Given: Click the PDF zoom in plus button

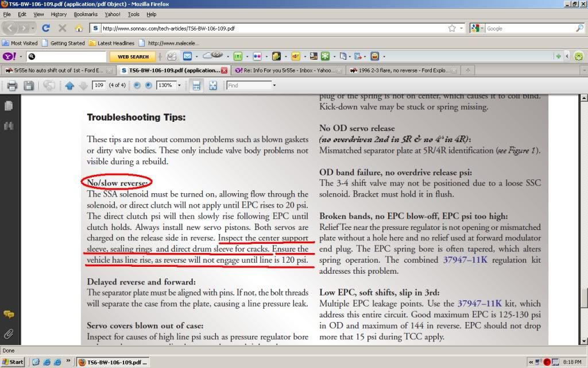Looking at the screenshot, I should tap(149, 86).
